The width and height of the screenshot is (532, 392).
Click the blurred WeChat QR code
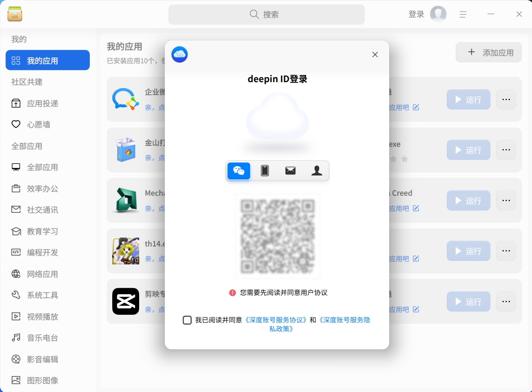pos(277,236)
